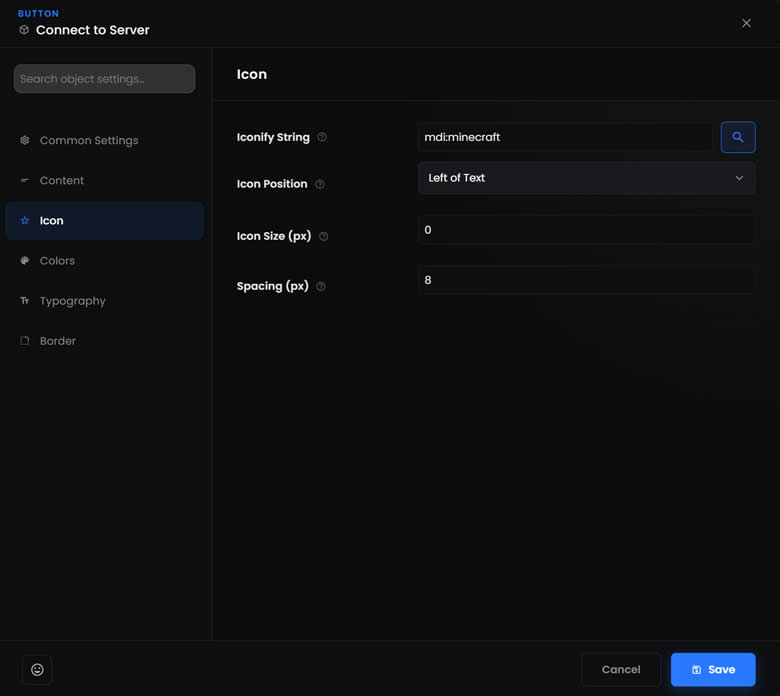Click the Icon heading of the settings panel
The width and height of the screenshot is (780, 696).
click(252, 74)
